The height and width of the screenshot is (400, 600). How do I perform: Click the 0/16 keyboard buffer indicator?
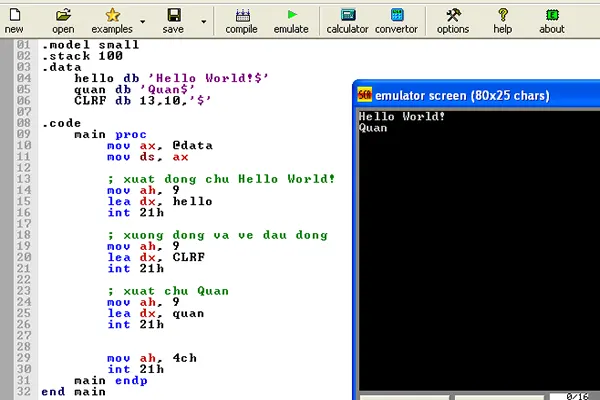click(579, 396)
